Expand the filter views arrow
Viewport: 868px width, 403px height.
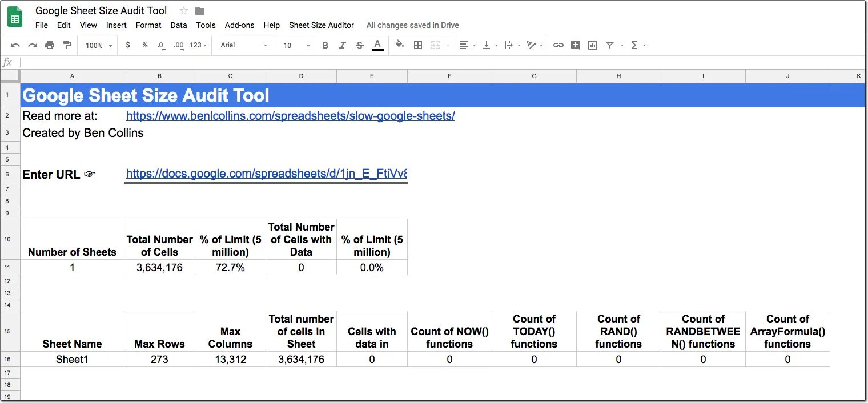[x=622, y=46]
